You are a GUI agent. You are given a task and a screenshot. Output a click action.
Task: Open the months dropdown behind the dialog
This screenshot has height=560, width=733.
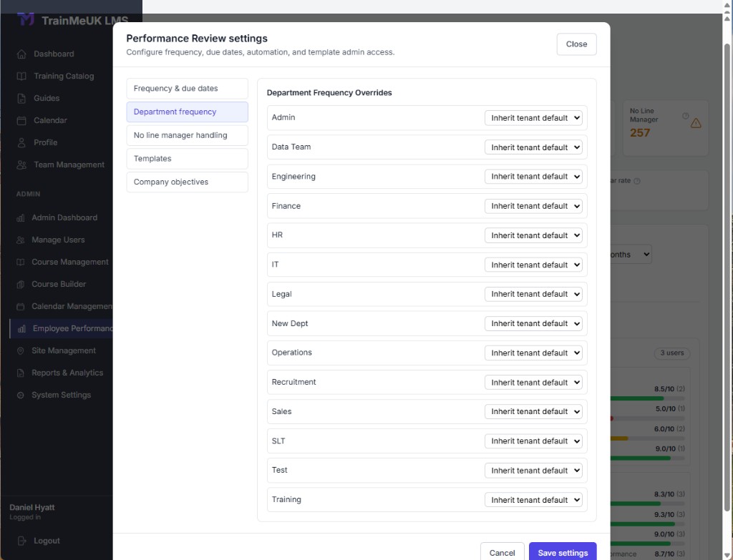click(x=631, y=255)
